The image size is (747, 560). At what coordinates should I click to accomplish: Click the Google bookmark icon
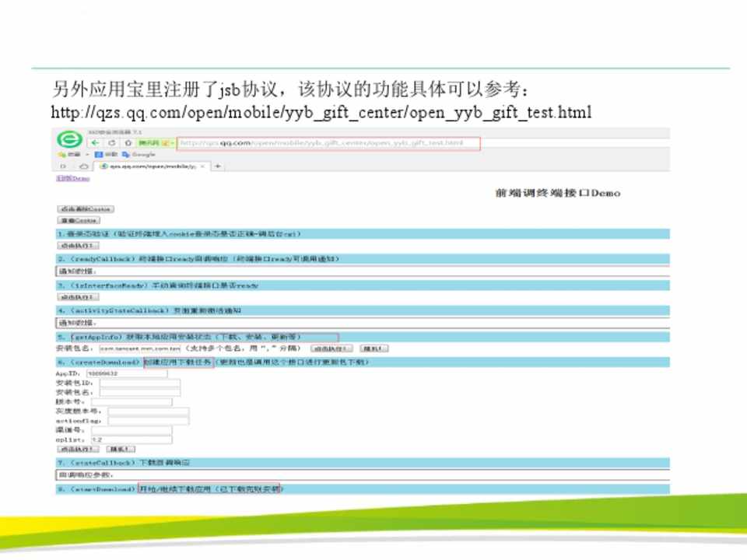click(124, 154)
